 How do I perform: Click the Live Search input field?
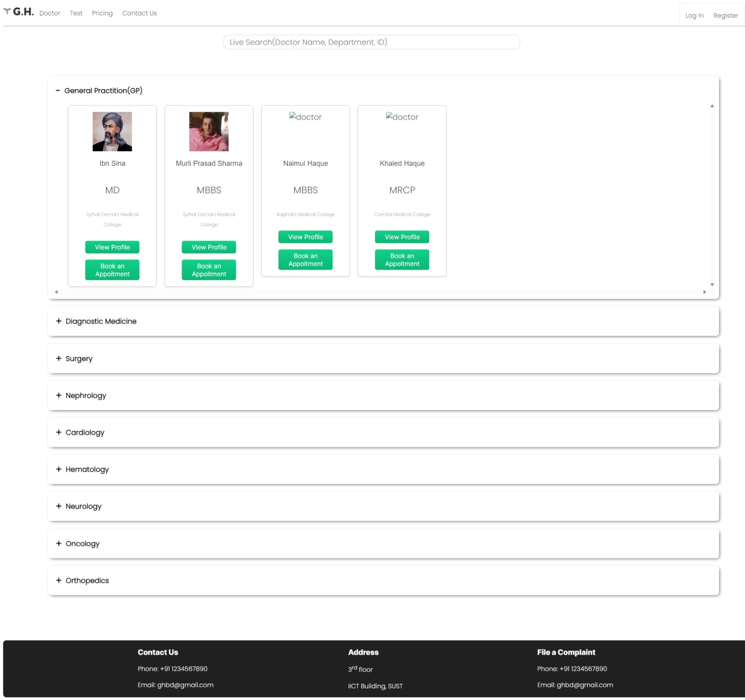[x=371, y=42]
